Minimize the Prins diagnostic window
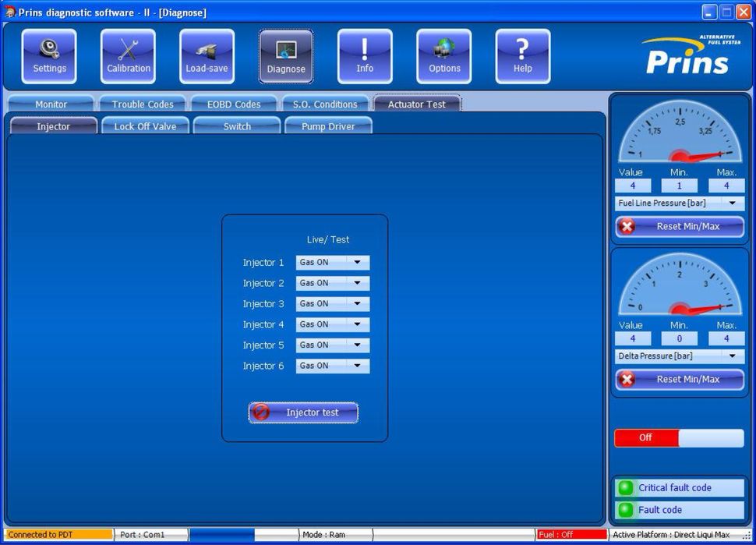Screen dimensions: 756x545 (x=708, y=12)
